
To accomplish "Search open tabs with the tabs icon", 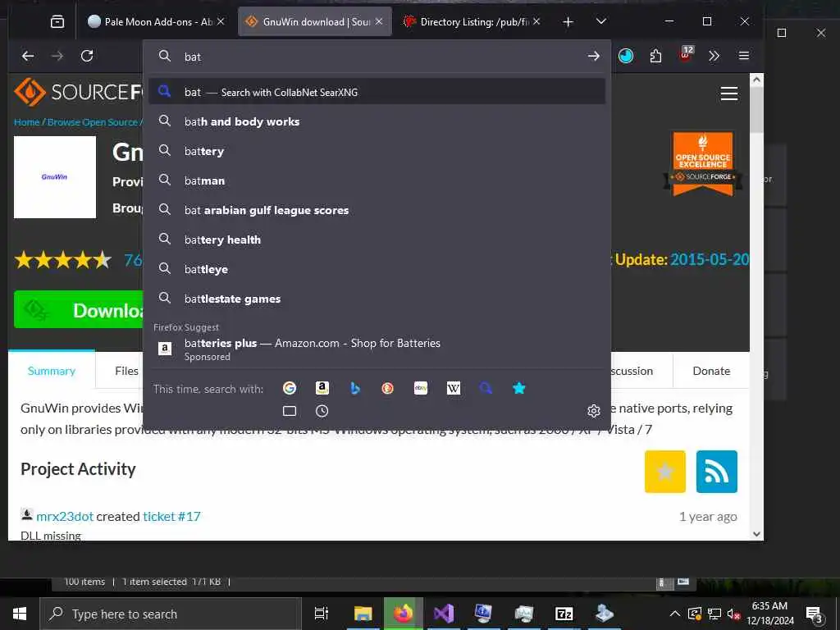I will 290,411.
